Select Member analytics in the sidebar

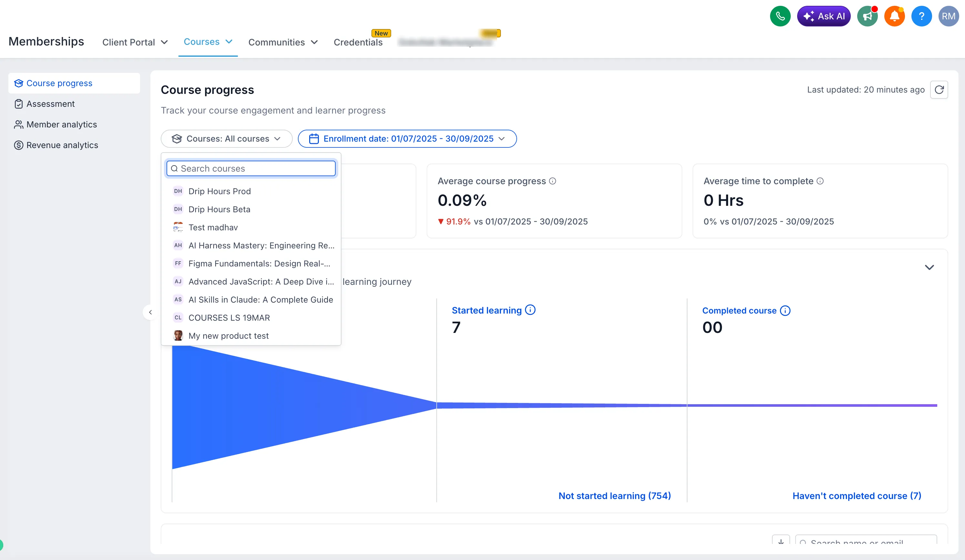pos(62,125)
